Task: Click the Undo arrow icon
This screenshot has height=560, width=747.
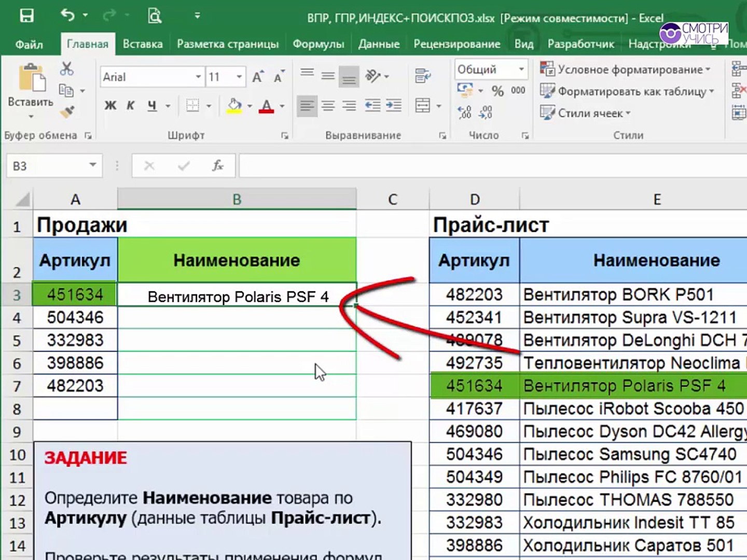Action: (67, 15)
